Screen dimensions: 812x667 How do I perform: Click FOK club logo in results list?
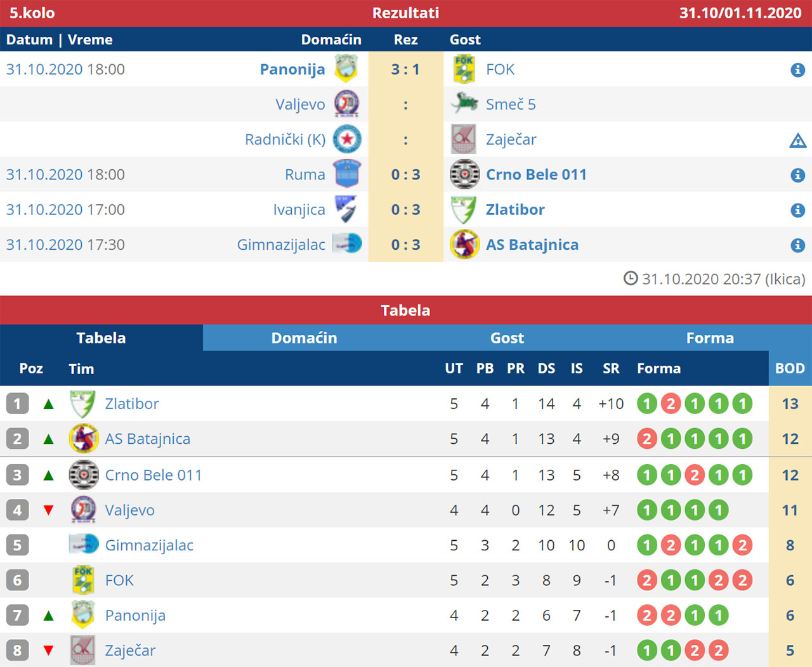pos(464,69)
